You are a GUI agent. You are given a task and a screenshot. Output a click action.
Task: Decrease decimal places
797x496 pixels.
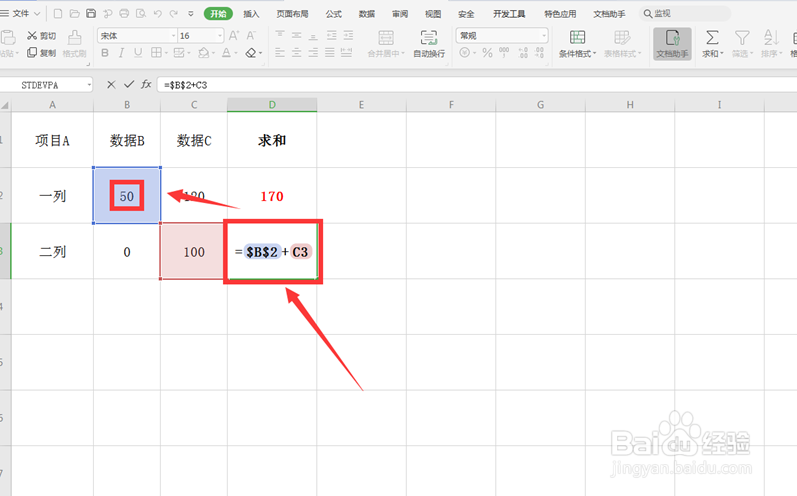539,53
